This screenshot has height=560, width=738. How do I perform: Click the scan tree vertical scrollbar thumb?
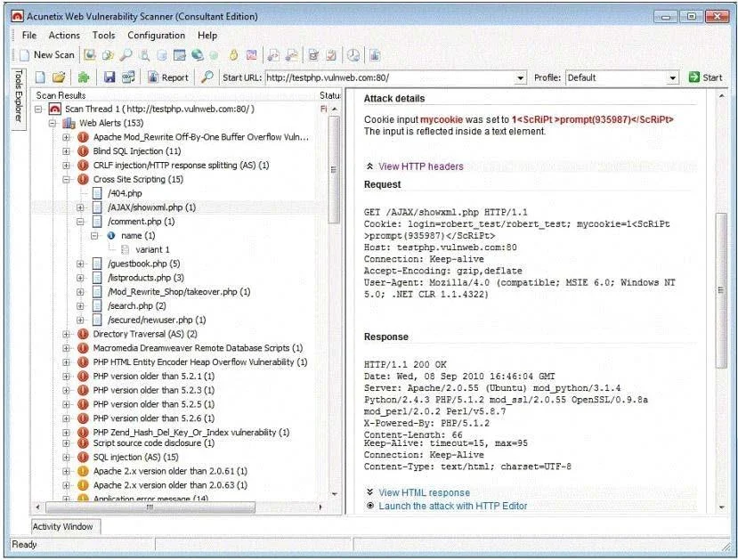pos(334,169)
